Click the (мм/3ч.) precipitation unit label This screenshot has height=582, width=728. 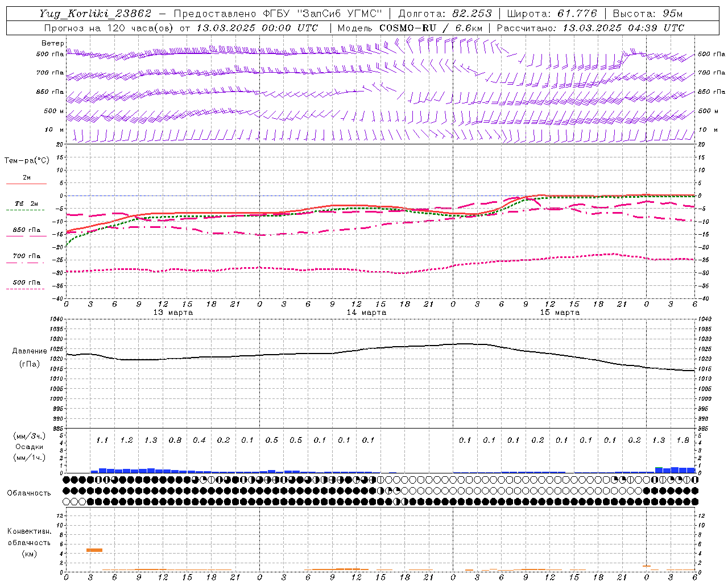[x=30, y=436]
